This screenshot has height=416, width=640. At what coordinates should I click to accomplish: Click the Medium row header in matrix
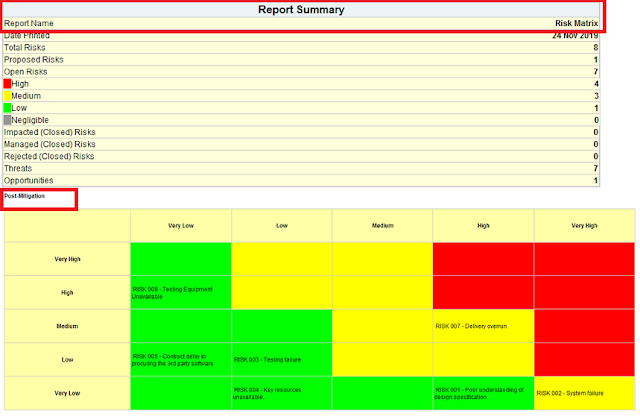pos(67,326)
